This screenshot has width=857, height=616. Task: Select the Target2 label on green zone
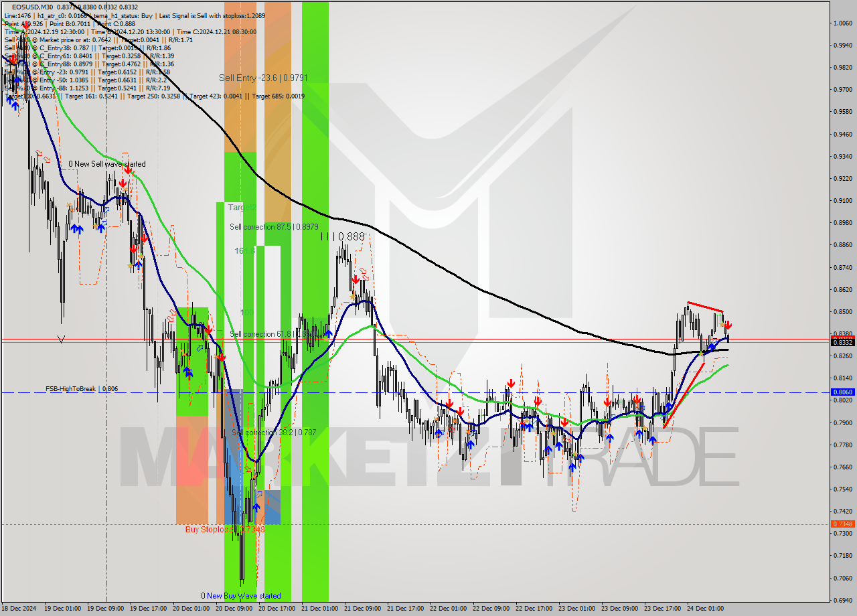[241, 208]
